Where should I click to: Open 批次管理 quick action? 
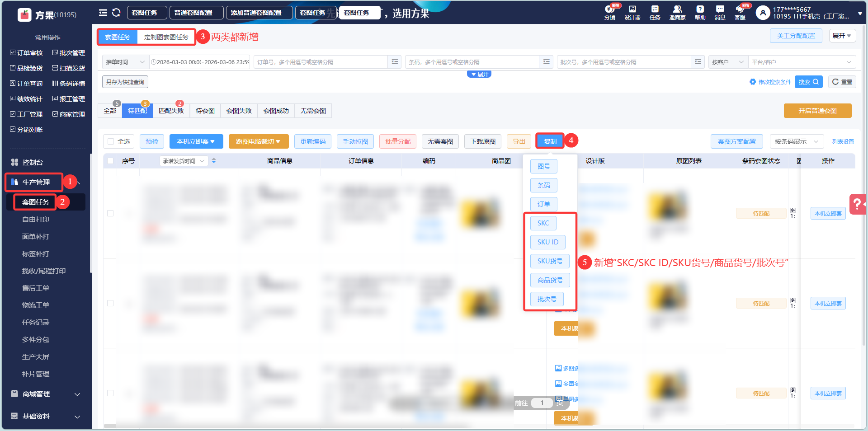69,53
